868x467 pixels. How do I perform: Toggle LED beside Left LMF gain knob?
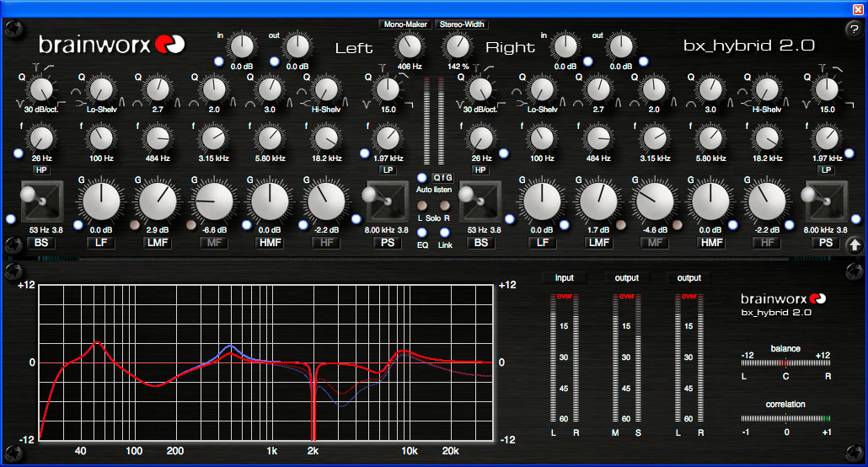pyautogui.click(x=135, y=224)
